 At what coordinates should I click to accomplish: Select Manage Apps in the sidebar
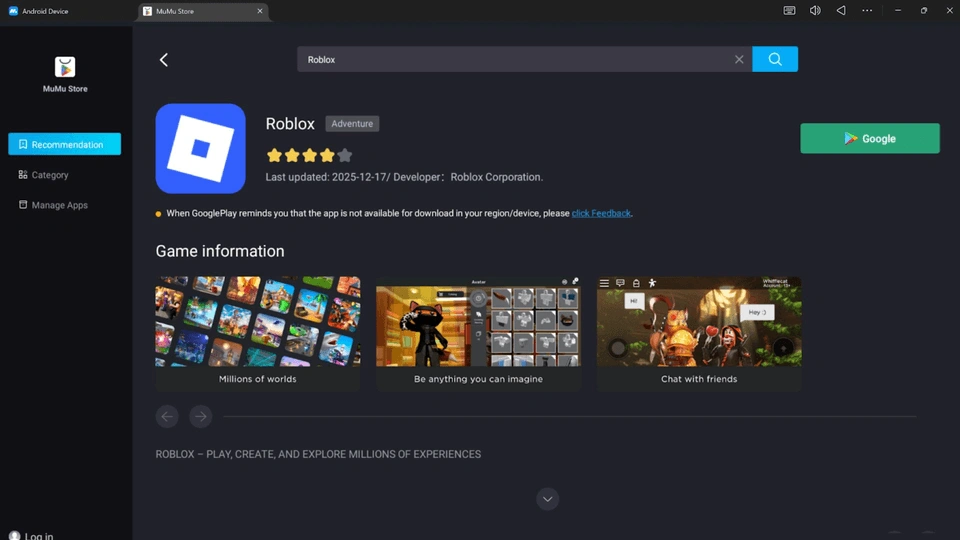(x=59, y=205)
